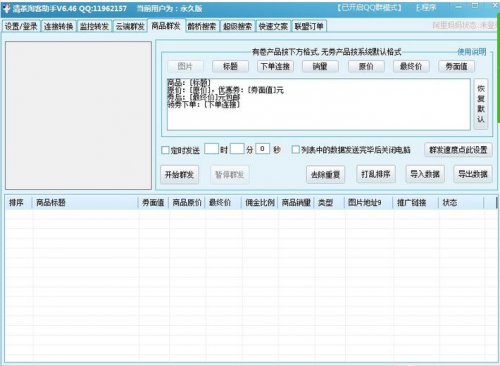Click the 商品标题 column header
Viewport: 500px width, 366px height.
point(85,203)
